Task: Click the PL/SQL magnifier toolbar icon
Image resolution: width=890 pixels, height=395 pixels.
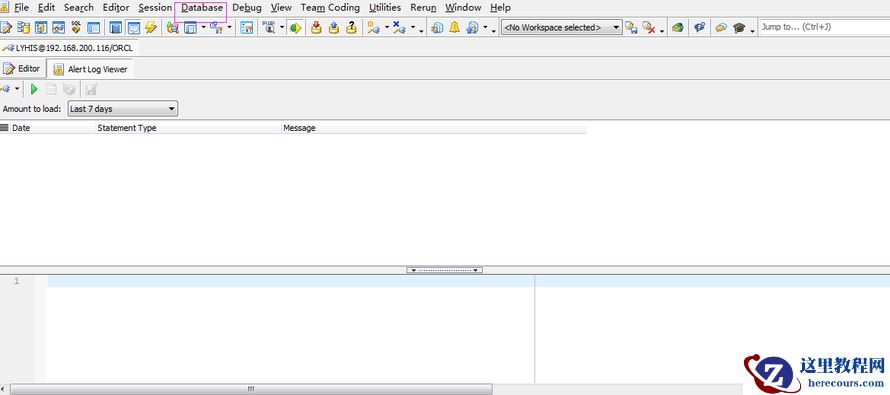Action: pos(268,27)
